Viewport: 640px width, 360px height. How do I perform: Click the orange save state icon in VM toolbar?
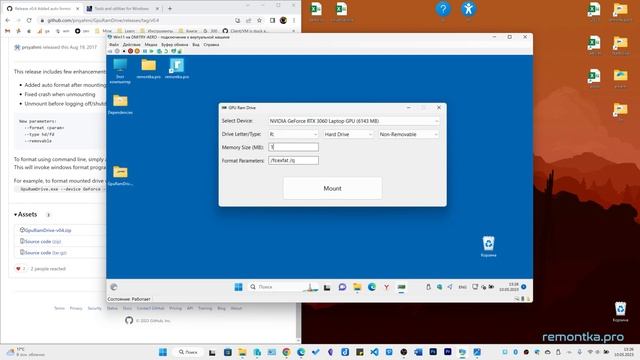137,51
